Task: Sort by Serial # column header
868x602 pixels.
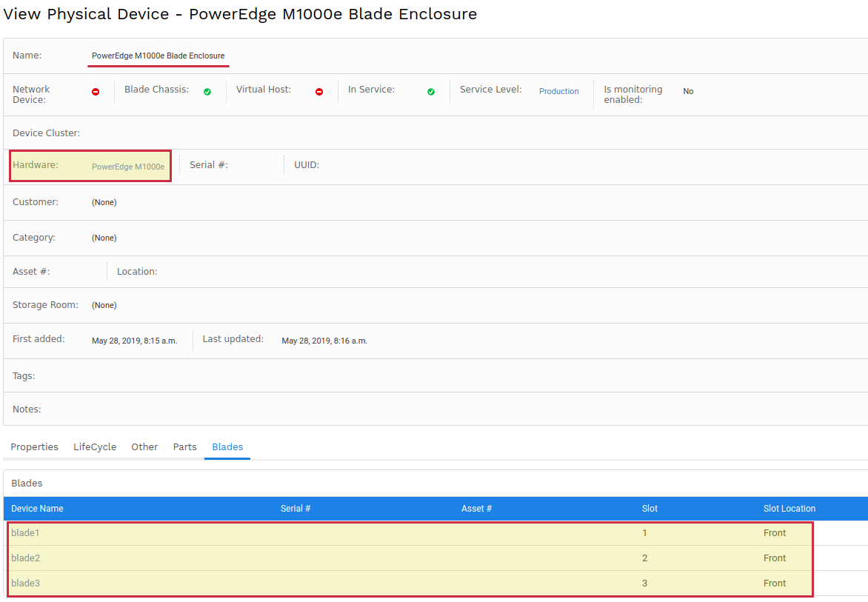Action: pos(296,509)
